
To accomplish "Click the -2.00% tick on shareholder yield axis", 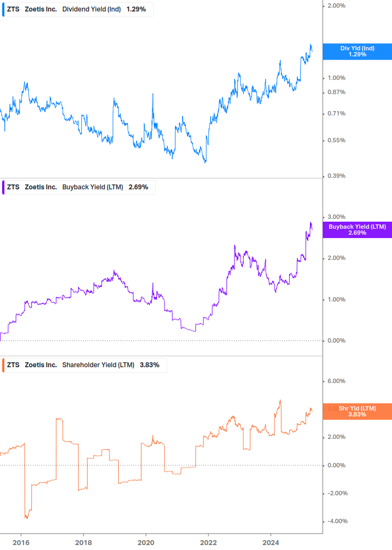I will (338, 493).
